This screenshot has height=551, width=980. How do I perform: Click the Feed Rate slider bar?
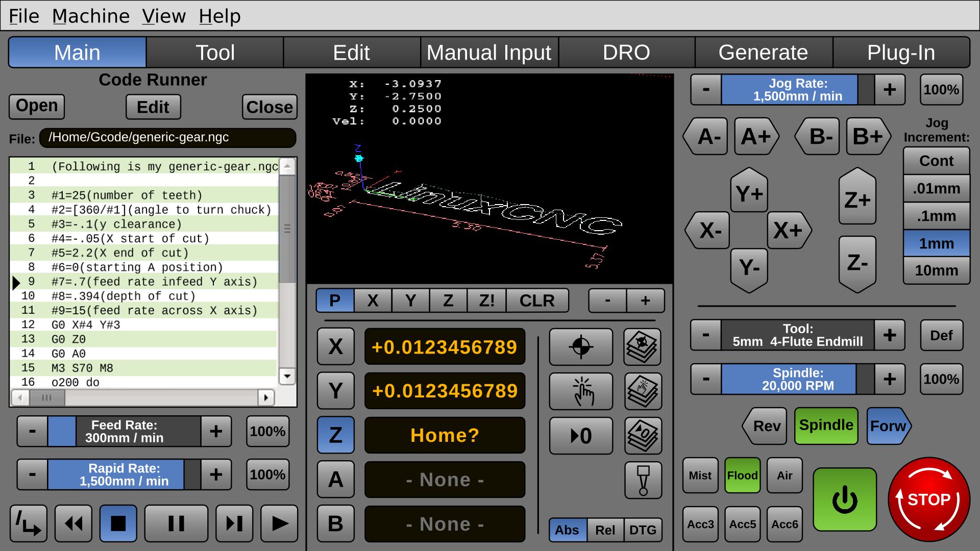[x=124, y=431]
